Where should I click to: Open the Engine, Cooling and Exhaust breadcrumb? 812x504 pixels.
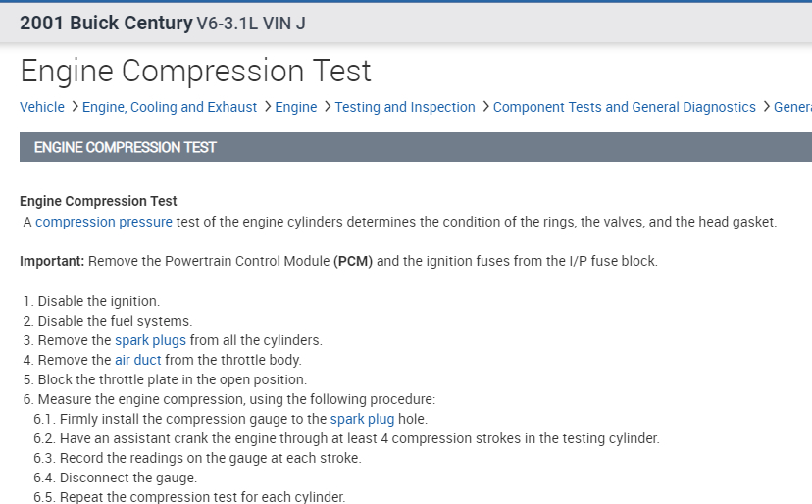(170, 107)
